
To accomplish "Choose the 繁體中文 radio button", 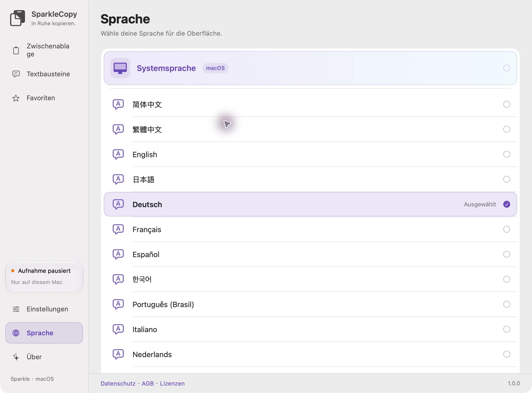I will pyautogui.click(x=506, y=129).
